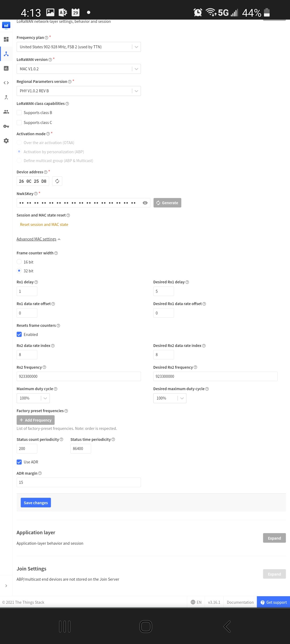Screen dimensions: 290x644
Task: Enable Supports class B checkbox
Action: (19, 112)
